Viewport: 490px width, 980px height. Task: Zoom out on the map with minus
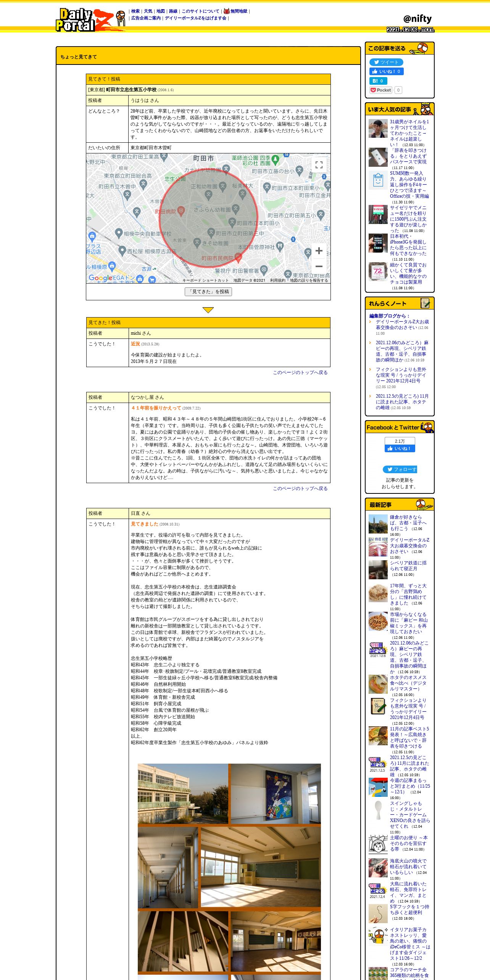(x=319, y=266)
